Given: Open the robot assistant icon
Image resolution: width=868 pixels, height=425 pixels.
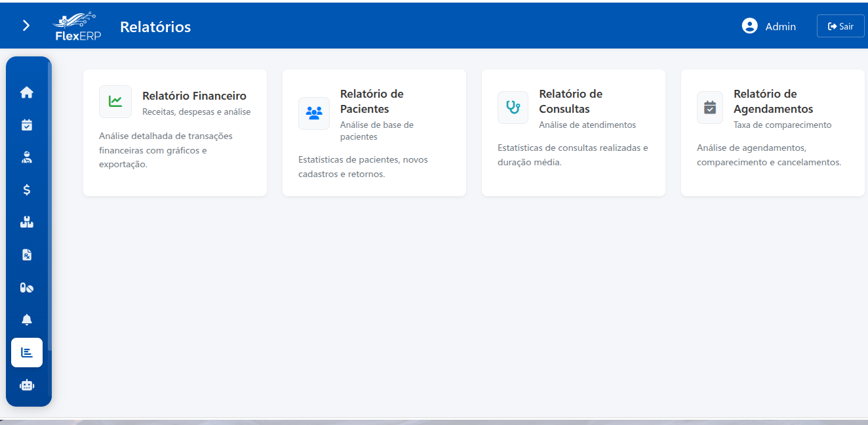Looking at the screenshot, I should 27,385.
